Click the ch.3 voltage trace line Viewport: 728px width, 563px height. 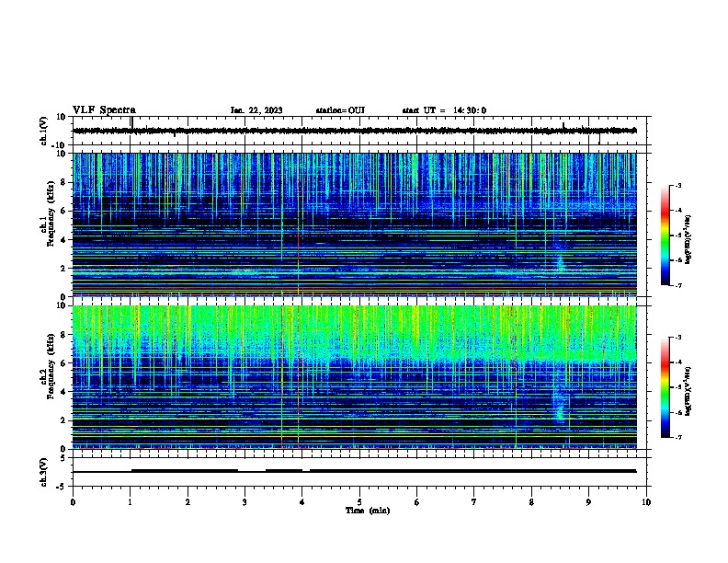(354, 471)
